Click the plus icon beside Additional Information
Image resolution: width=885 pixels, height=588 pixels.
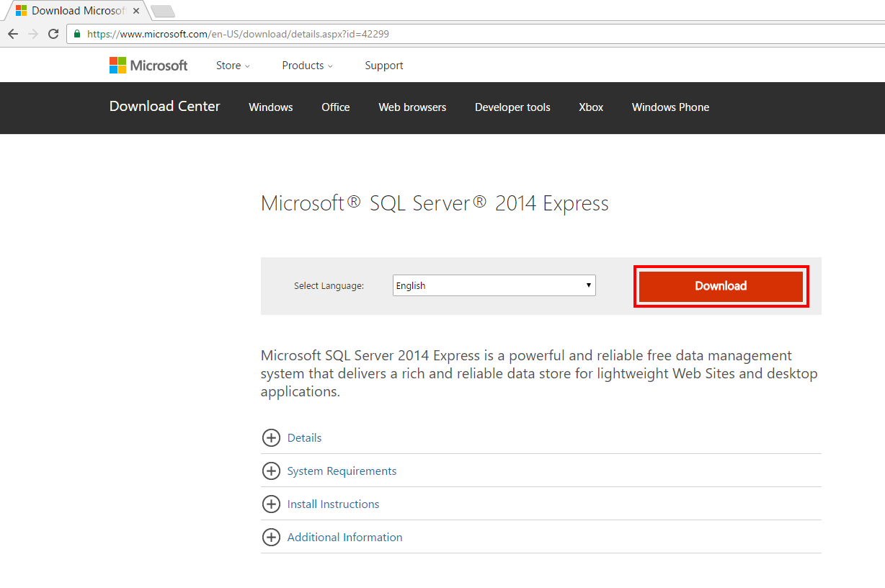point(271,537)
